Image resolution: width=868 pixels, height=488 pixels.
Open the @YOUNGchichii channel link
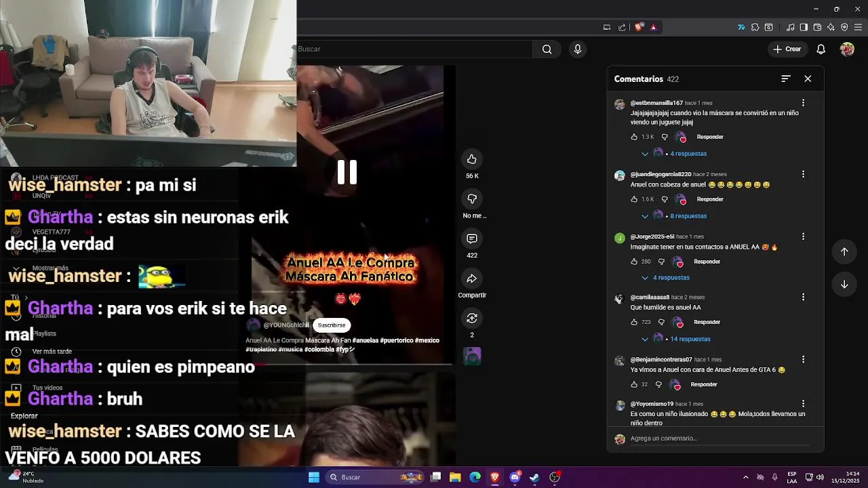coord(286,325)
